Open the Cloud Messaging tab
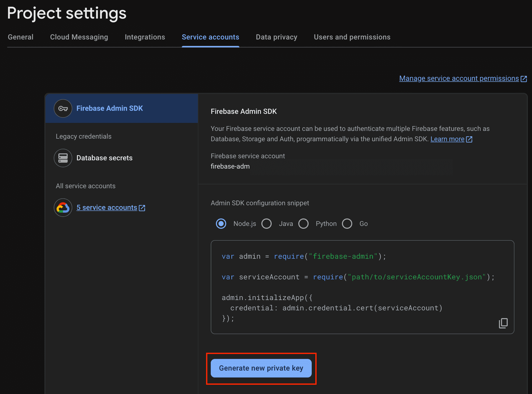Image resolution: width=532 pixels, height=394 pixels. [x=79, y=37]
